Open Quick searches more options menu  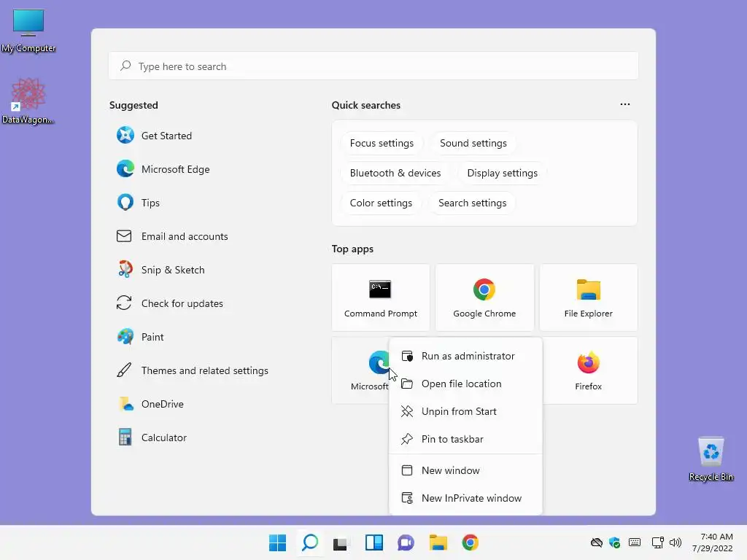pyautogui.click(x=624, y=104)
